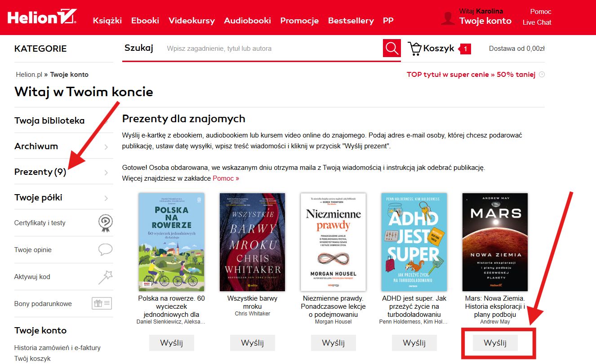Follow the Pomoc » link in description
Image resolution: width=596 pixels, height=364 pixels.
coord(226,178)
